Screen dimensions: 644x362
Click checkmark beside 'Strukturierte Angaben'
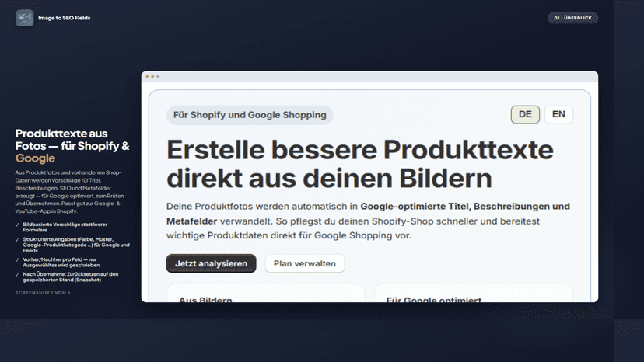point(17,239)
